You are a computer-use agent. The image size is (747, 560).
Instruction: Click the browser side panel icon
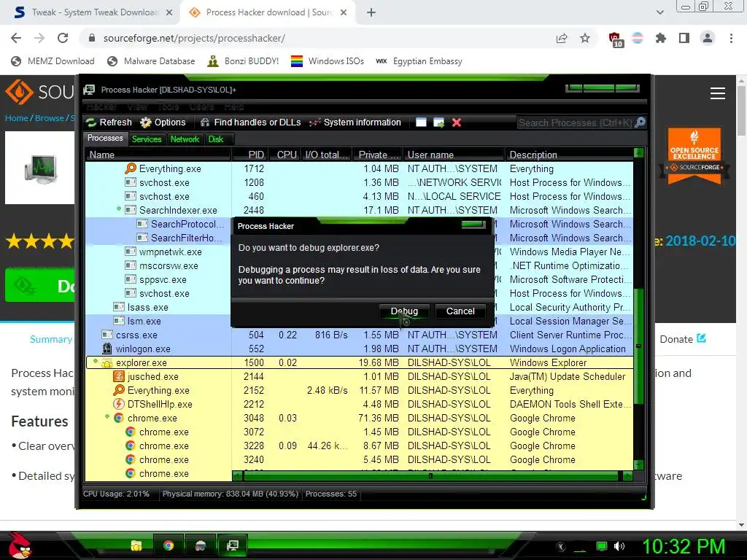684,38
